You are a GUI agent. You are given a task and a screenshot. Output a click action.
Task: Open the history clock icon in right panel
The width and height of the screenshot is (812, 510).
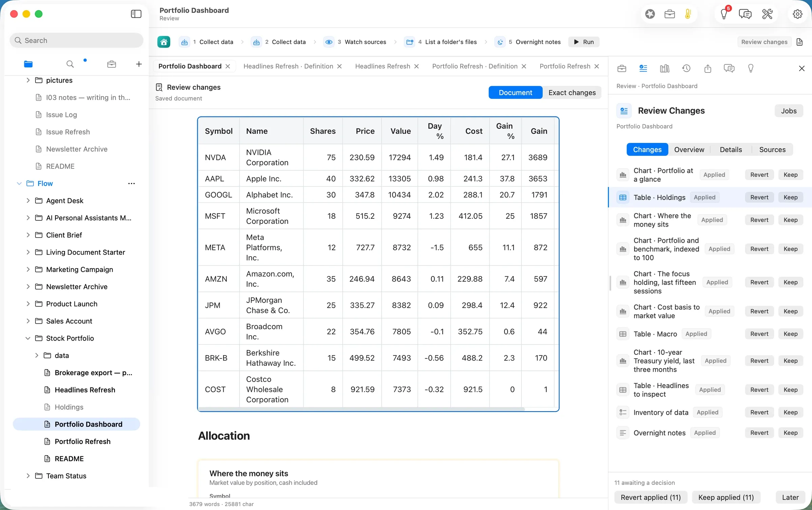[x=686, y=68]
